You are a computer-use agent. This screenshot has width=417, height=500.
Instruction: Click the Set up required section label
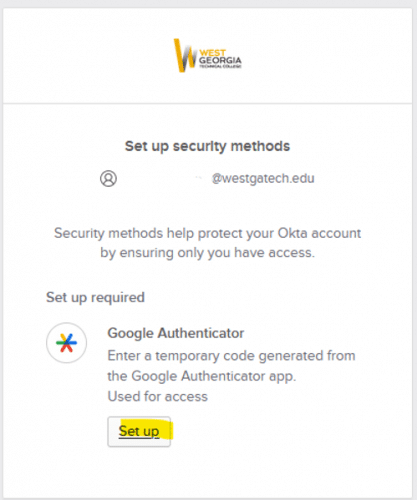(95, 297)
